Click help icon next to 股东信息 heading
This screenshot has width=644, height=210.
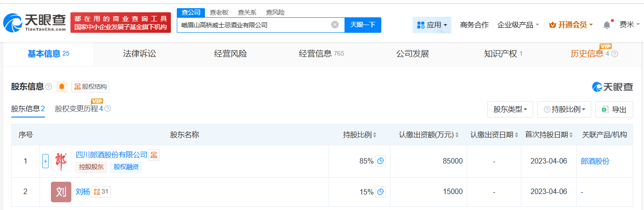pos(49,87)
